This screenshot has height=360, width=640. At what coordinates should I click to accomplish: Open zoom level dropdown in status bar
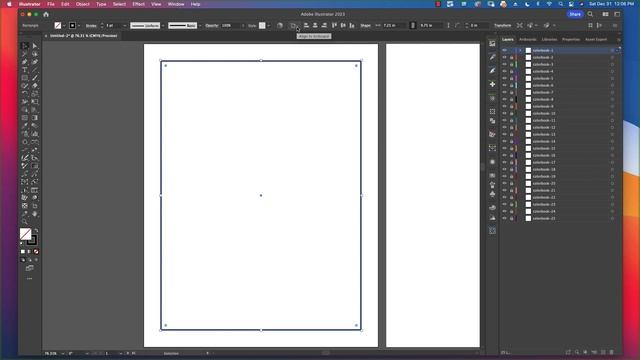point(63,353)
